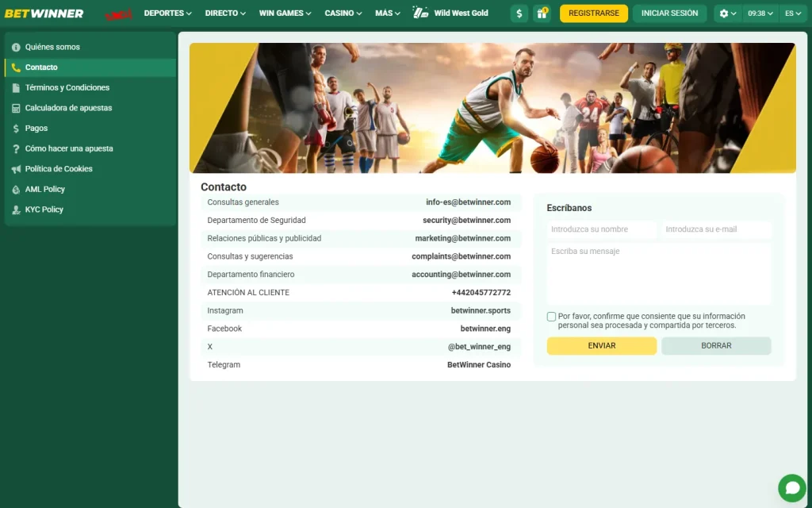Click question mark icon beside Cómo hacer una apuesta

(x=16, y=148)
